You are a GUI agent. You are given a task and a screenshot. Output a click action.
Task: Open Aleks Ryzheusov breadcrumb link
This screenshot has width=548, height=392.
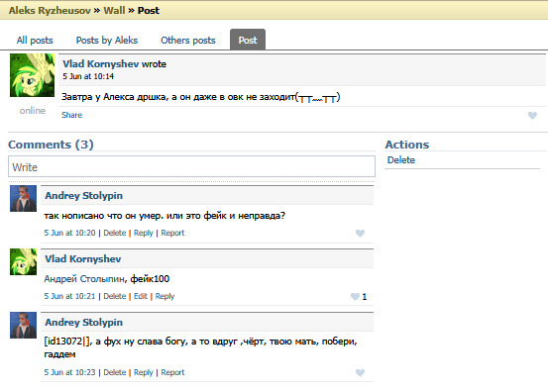click(x=50, y=11)
